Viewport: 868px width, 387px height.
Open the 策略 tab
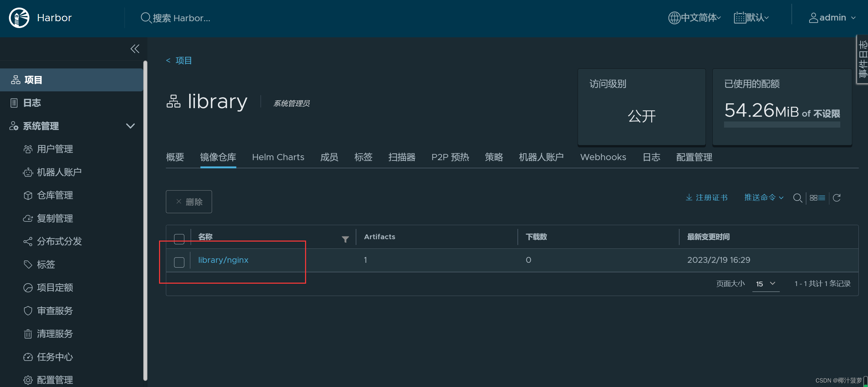[x=494, y=157]
